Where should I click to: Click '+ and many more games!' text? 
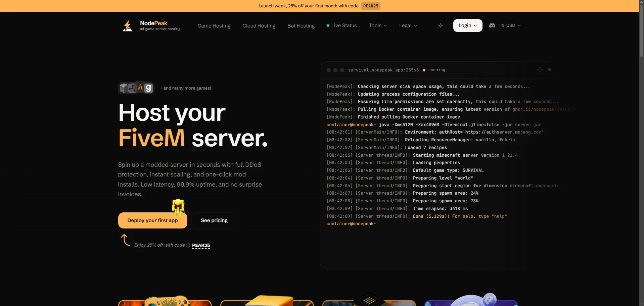(185, 88)
